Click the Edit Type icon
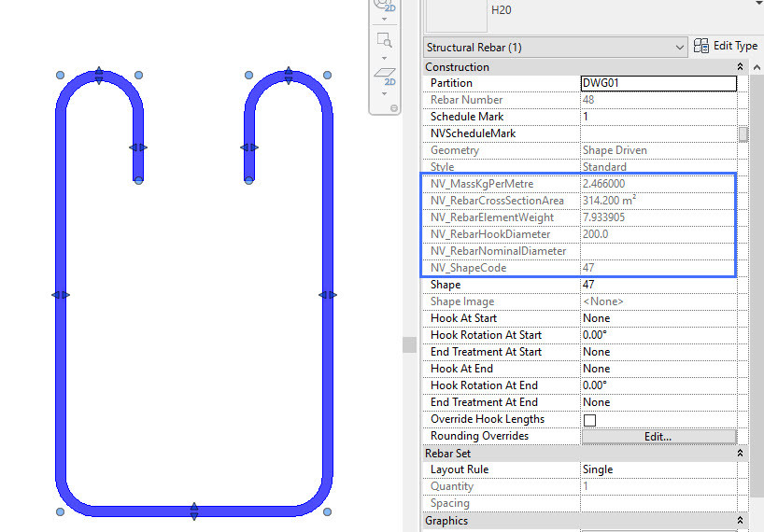Screen dimensions: 764x532 [x=701, y=47]
